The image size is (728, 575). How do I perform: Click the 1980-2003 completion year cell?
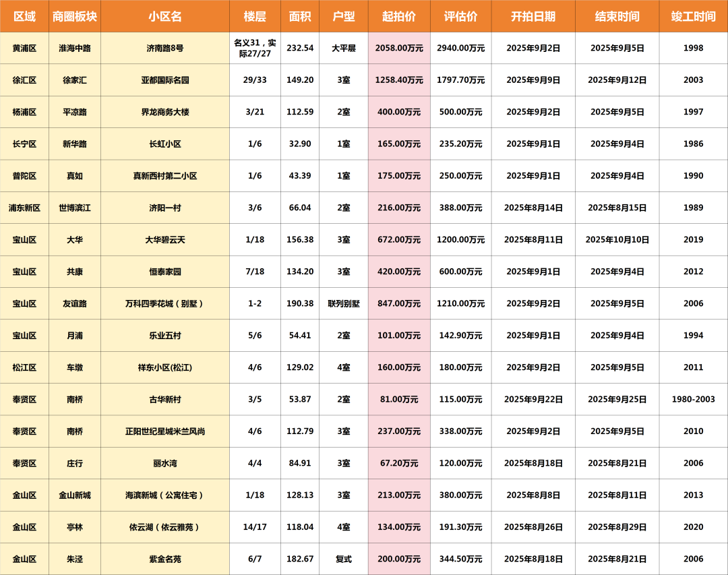pos(693,400)
